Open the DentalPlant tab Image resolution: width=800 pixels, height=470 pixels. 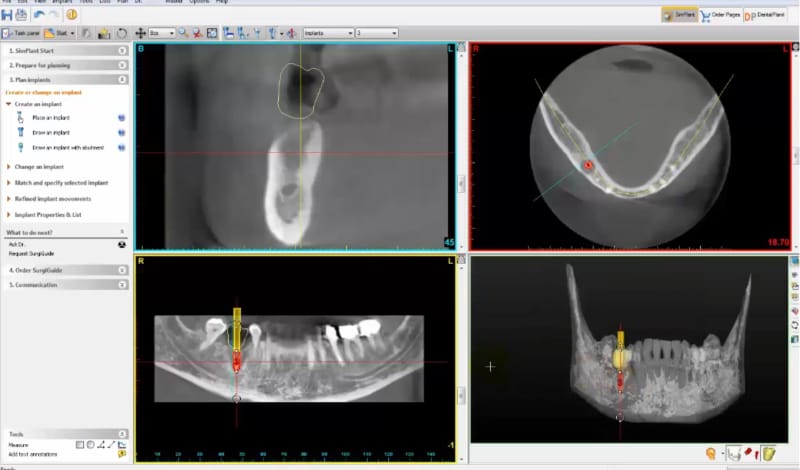coord(765,15)
